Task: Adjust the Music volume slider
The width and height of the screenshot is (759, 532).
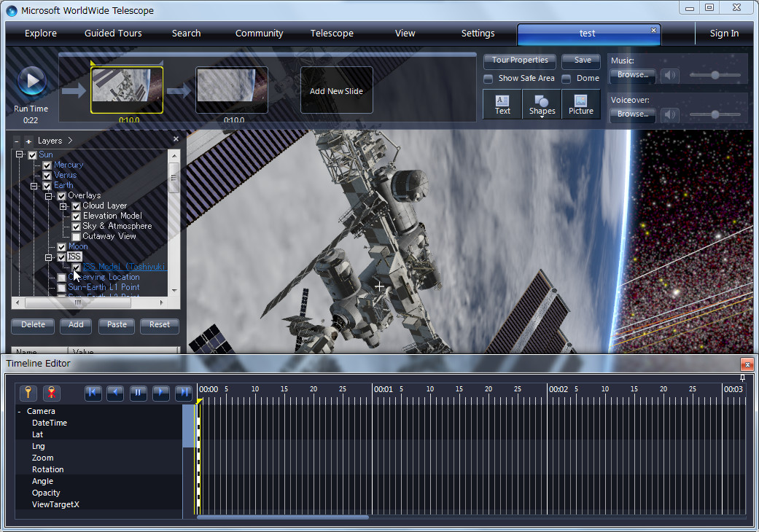Action: 715,75
